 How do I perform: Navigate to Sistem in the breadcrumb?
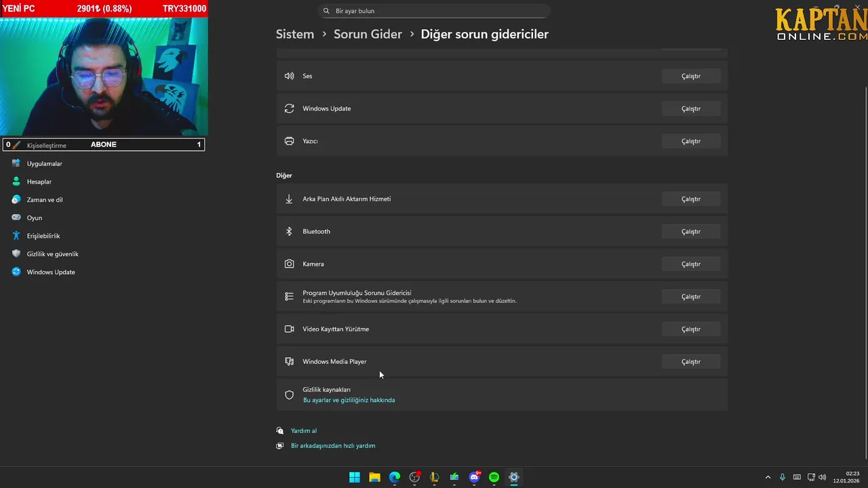click(295, 34)
